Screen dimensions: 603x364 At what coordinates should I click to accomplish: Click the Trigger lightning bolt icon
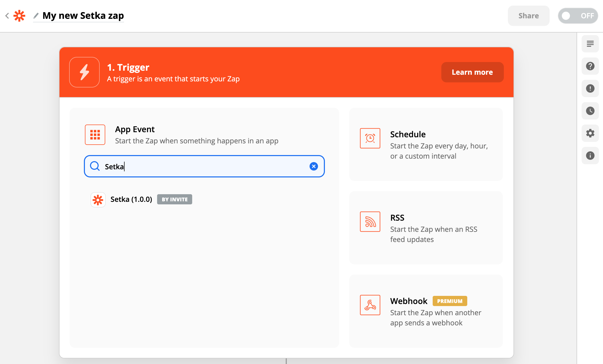tap(84, 72)
